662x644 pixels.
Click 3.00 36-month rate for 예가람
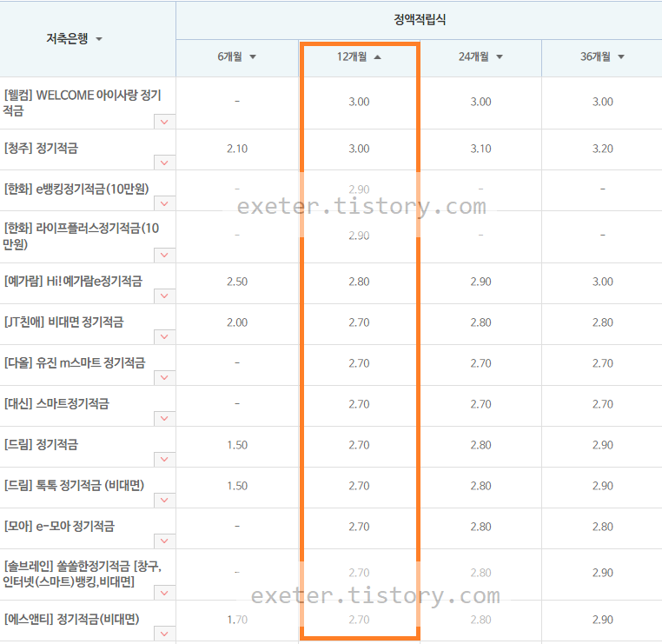(x=602, y=282)
